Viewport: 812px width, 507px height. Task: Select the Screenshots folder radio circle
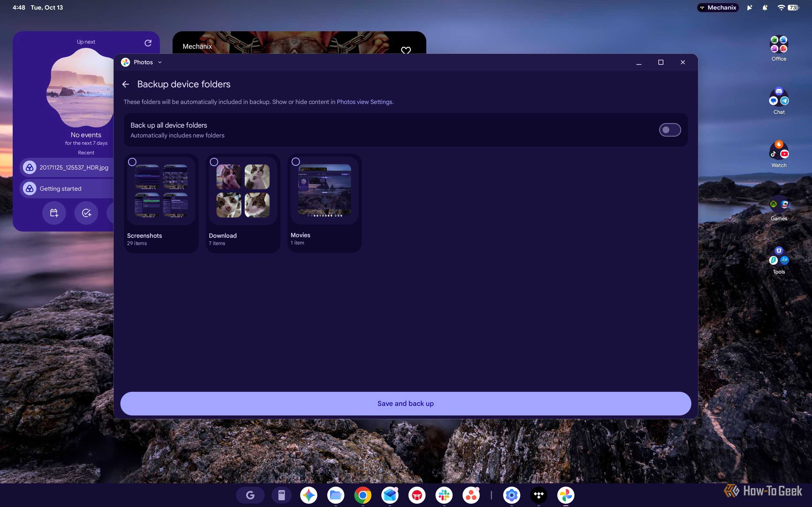click(x=132, y=162)
